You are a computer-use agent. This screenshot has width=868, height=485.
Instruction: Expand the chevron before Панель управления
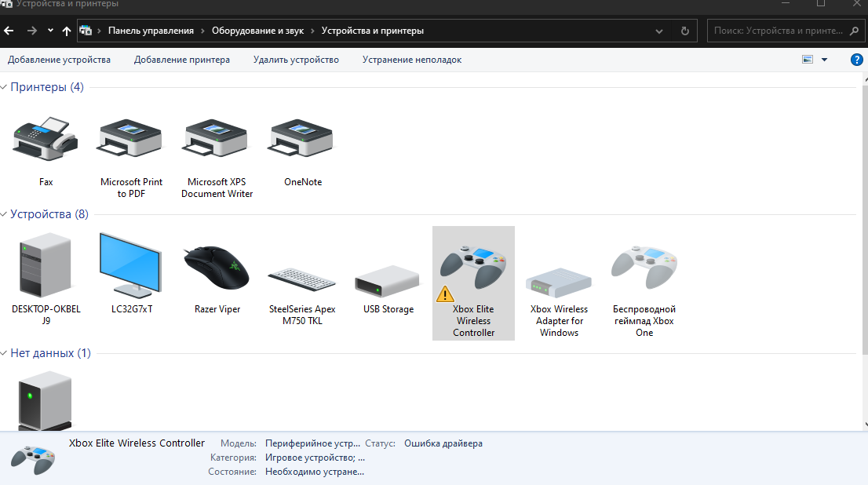(99, 31)
